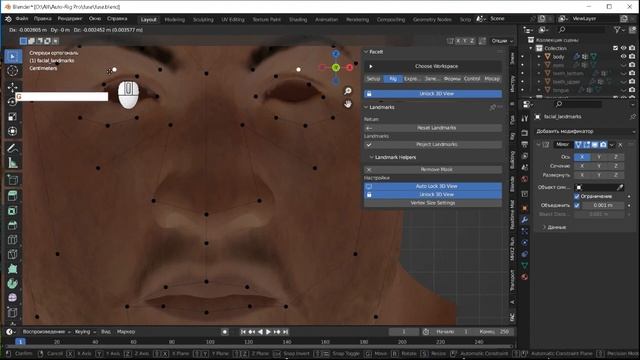
Task: Open the Edit menu
Action: (x=42, y=19)
